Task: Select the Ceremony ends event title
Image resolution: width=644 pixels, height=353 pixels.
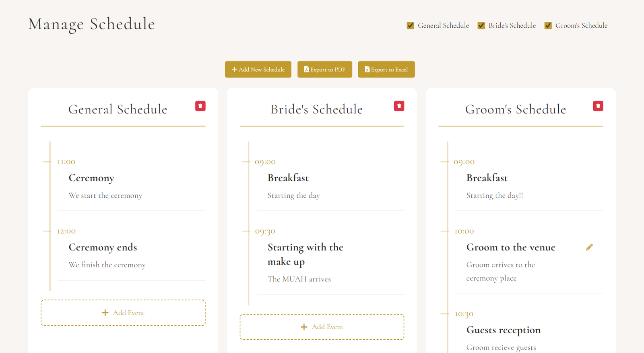Action: (103, 247)
